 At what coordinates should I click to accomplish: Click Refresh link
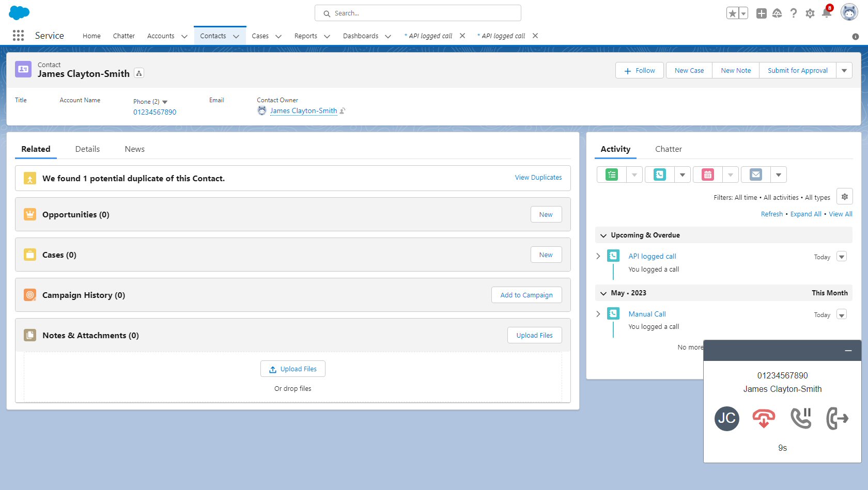(x=771, y=214)
